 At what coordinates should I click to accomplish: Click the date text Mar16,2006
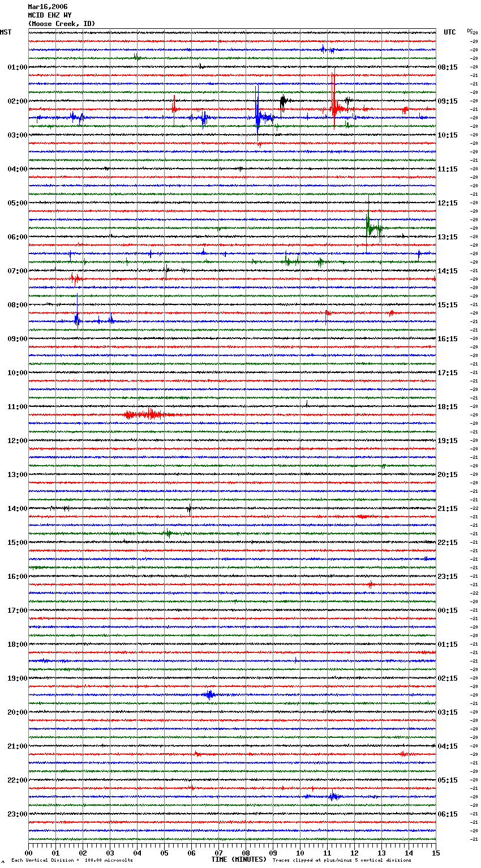[48, 7]
